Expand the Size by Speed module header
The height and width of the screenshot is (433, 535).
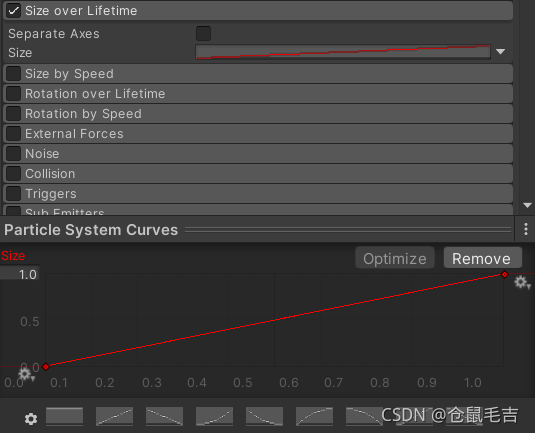(x=258, y=74)
